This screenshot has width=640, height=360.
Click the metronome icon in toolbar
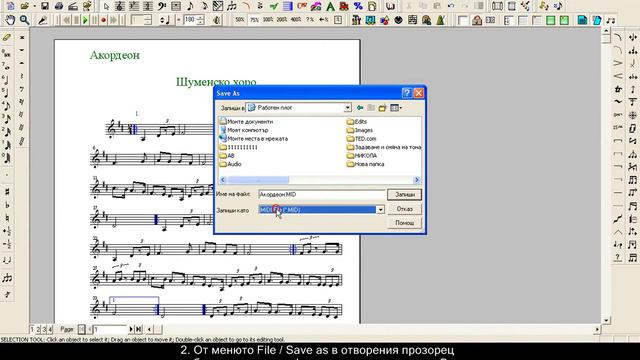click(x=440, y=20)
